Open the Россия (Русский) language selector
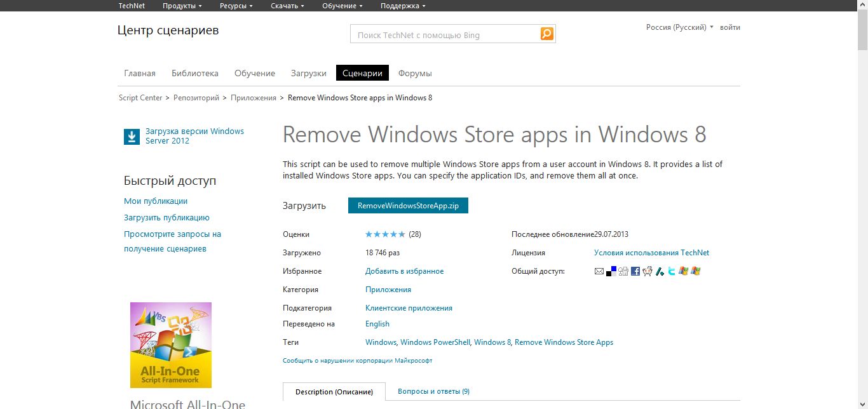This screenshot has height=409, width=868. (679, 27)
